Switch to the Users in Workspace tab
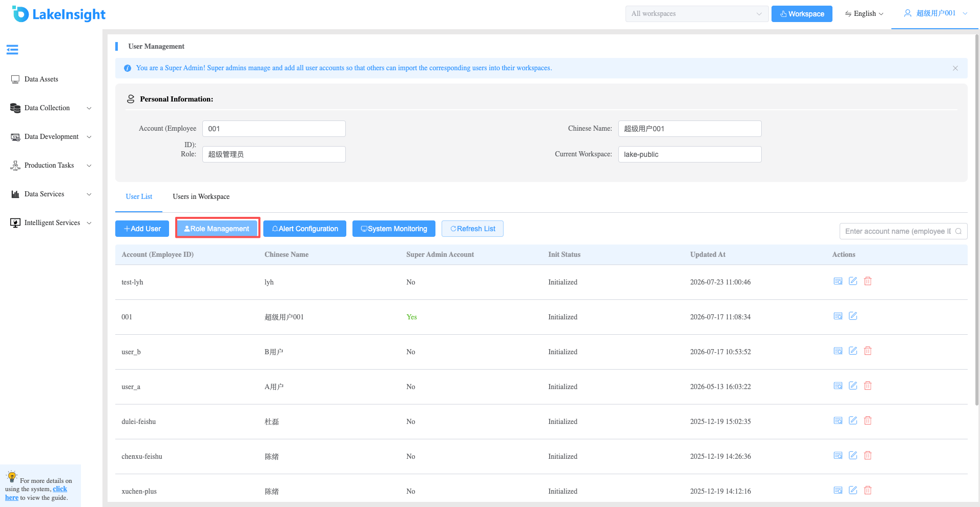Screen dimensions: 980x507 click(201, 196)
